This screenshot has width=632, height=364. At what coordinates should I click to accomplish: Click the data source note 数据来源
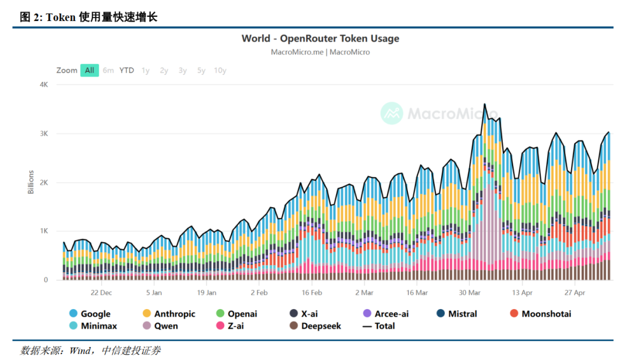[x=90, y=351]
